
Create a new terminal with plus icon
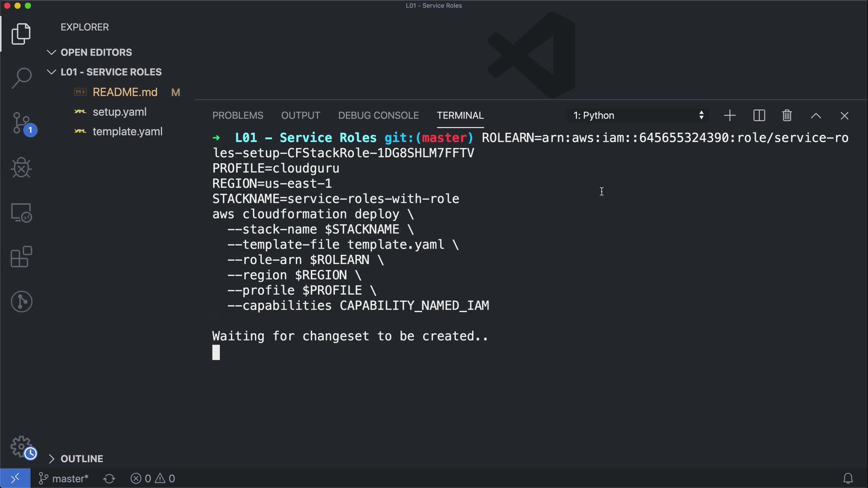[730, 116]
